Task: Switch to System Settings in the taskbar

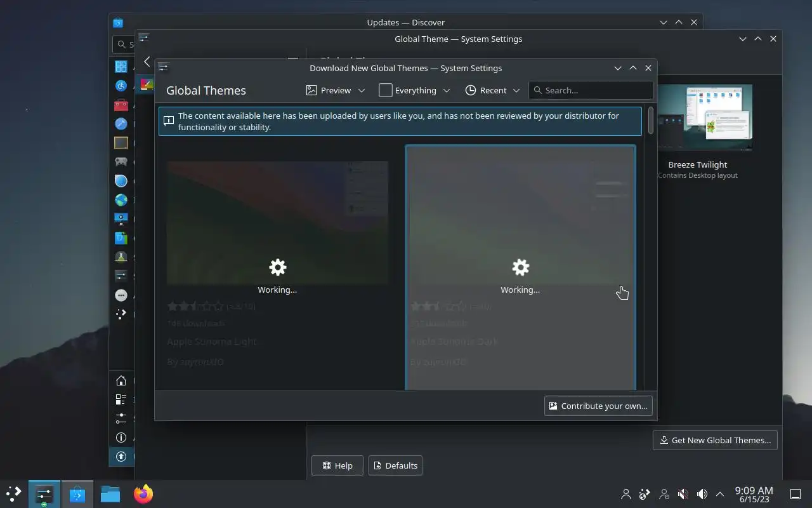Action: point(44,494)
